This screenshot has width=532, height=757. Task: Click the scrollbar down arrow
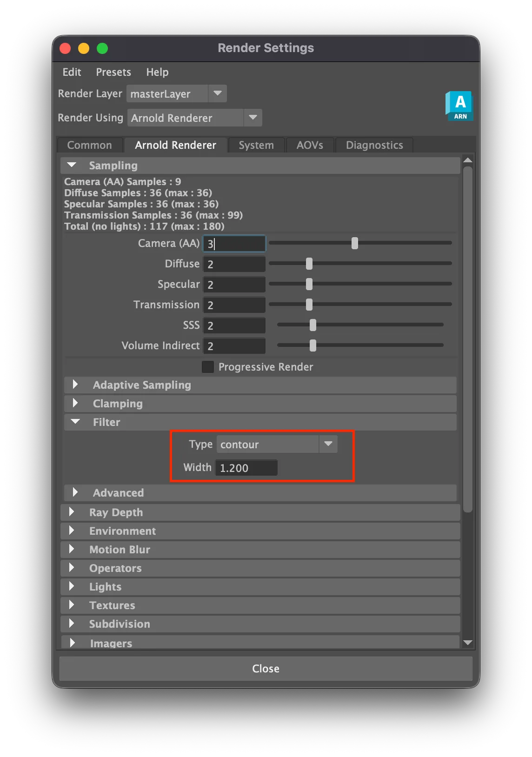(x=468, y=643)
